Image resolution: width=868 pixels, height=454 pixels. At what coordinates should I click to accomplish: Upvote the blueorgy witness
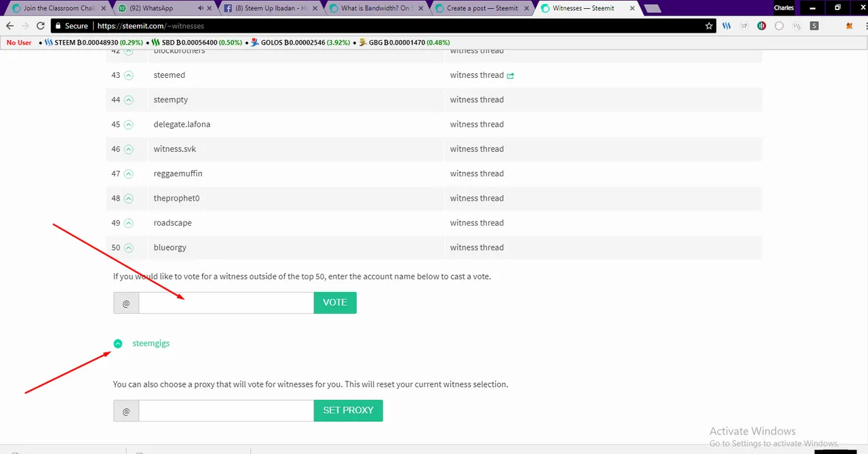(129, 248)
